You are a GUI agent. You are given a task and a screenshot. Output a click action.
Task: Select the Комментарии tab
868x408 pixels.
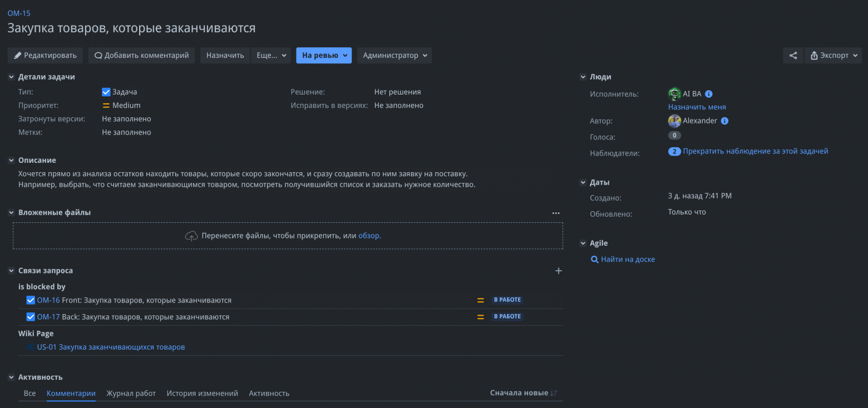click(x=71, y=393)
